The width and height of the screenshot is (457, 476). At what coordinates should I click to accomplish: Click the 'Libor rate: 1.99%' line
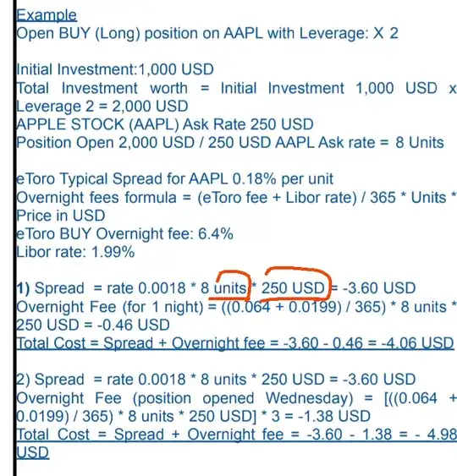pos(75,252)
